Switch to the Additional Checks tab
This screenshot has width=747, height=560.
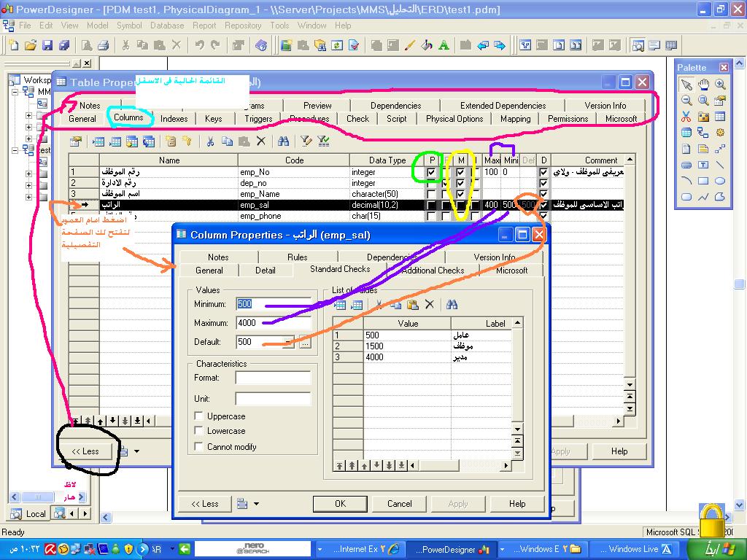point(433,271)
